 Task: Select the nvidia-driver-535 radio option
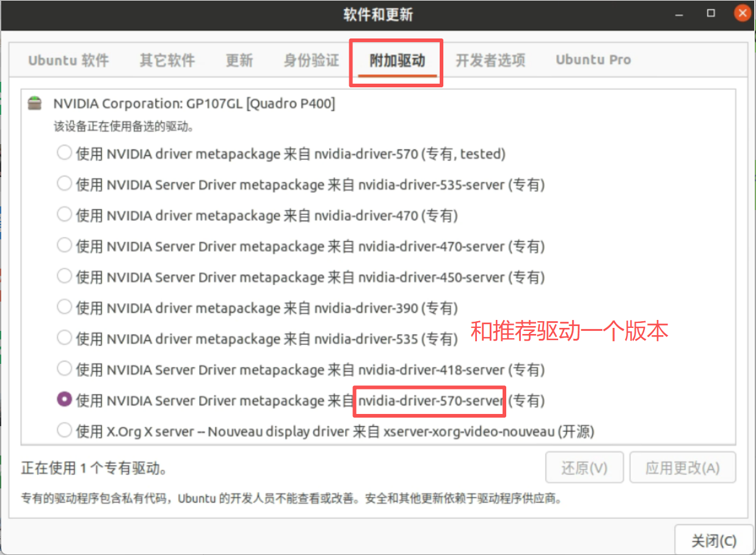click(x=64, y=338)
